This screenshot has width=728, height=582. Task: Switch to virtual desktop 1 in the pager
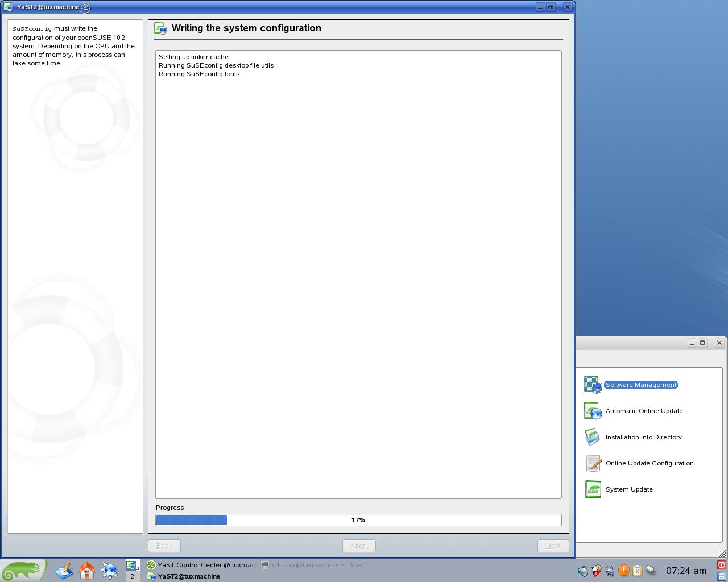133,565
